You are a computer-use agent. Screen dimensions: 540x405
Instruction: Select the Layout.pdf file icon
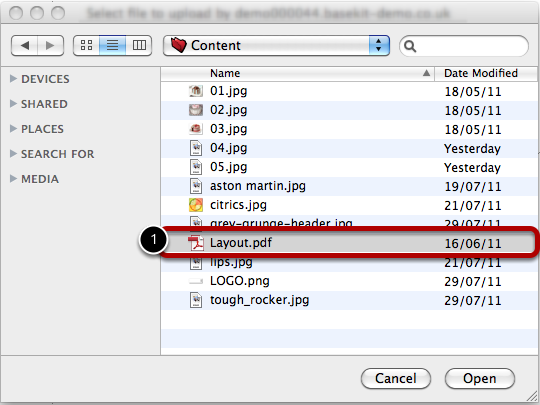point(196,243)
